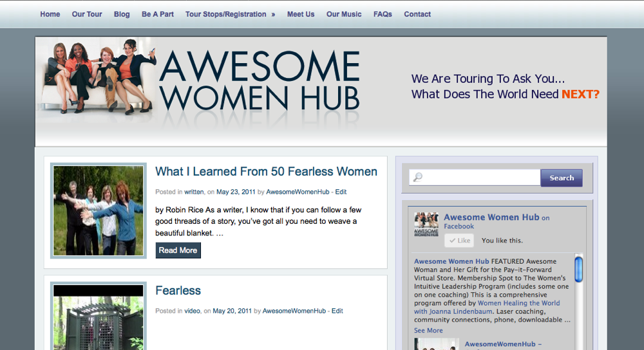Focus the sidebar search input field
This screenshot has height=350, width=644.
475,178
